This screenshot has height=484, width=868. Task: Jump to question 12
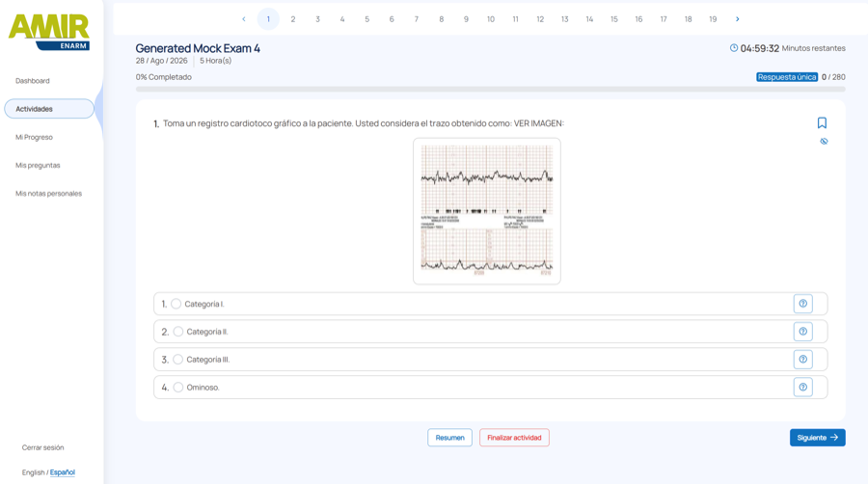coord(540,19)
